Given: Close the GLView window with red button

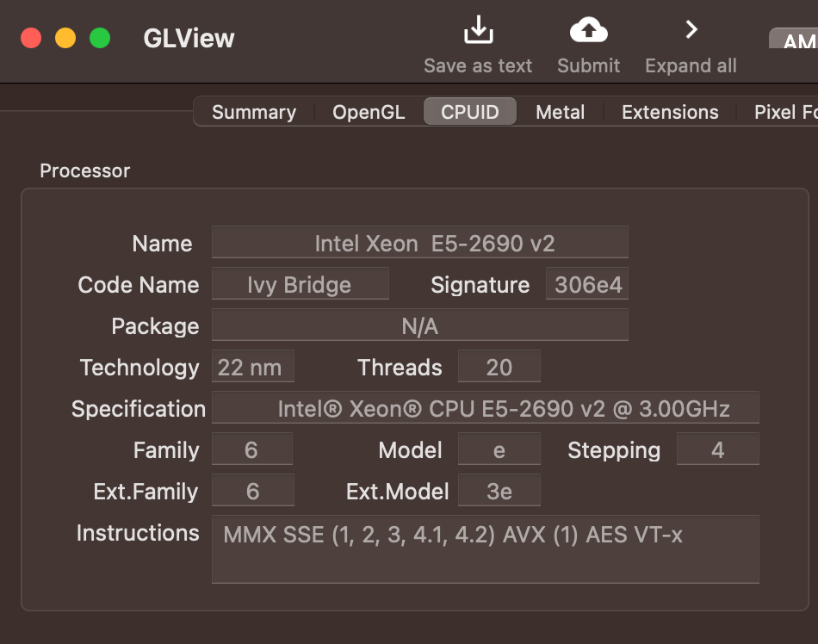Looking at the screenshot, I should click(x=31, y=38).
